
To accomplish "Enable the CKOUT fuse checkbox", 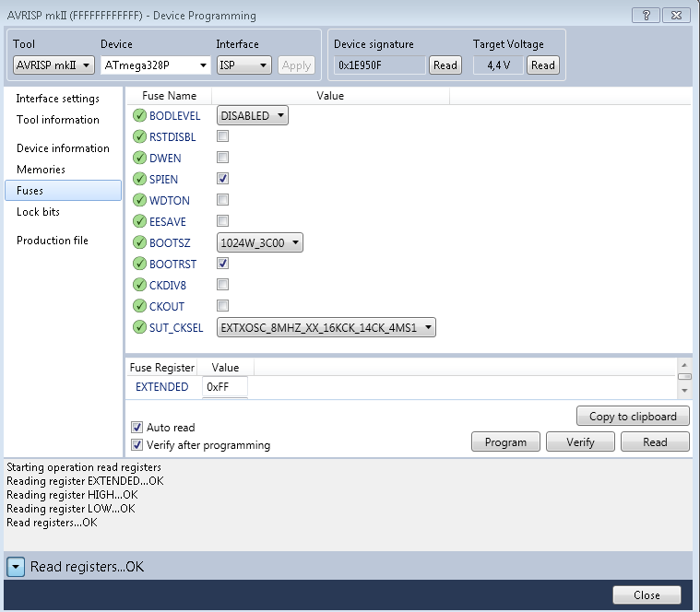I will point(222,306).
